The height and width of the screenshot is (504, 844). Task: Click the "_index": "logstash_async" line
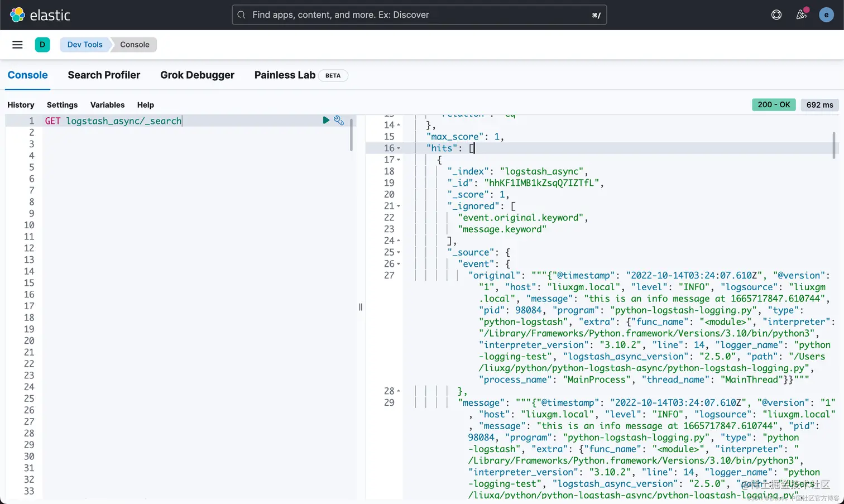(517, 171)
